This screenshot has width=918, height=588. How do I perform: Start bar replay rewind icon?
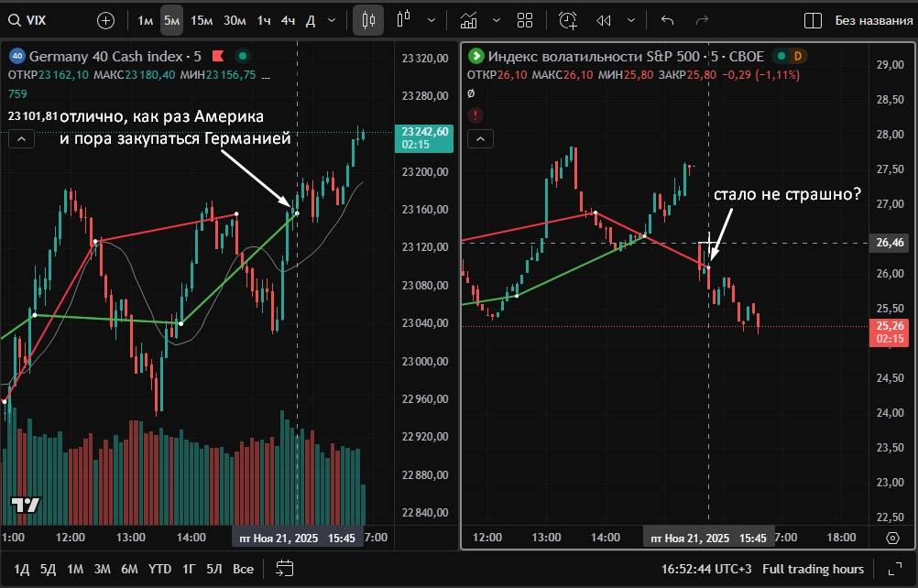coord(603,20)
